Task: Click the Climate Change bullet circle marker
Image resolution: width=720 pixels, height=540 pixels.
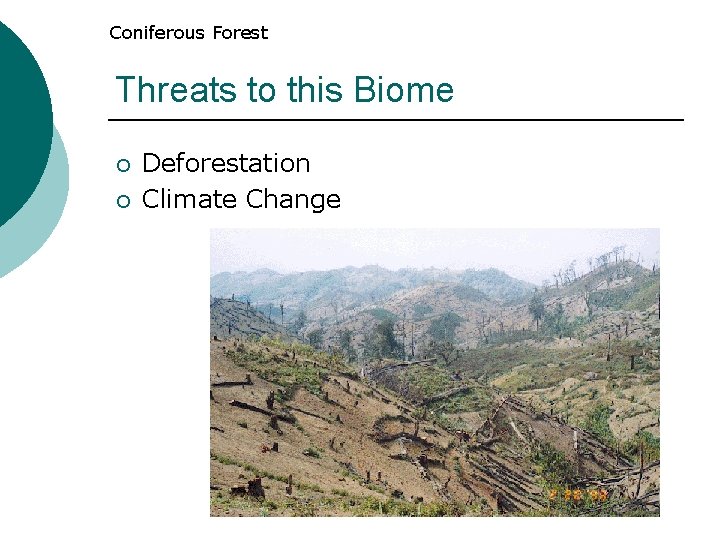Action: click(x=124, y=201)
